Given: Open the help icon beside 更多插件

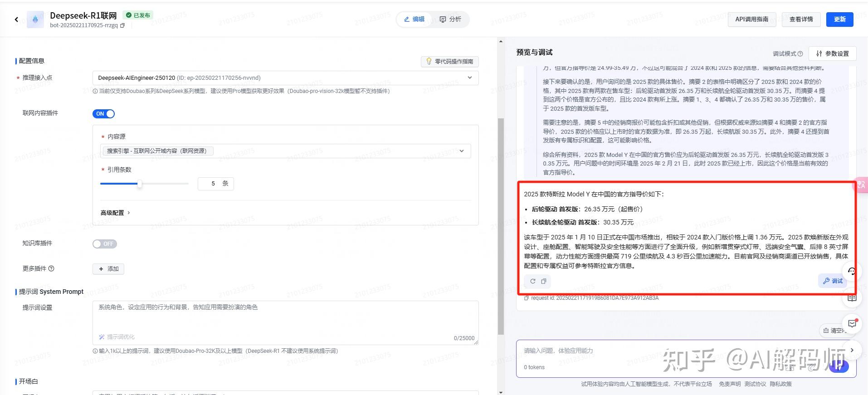Looking at the screenshot, I should click(x=51, y=268).
